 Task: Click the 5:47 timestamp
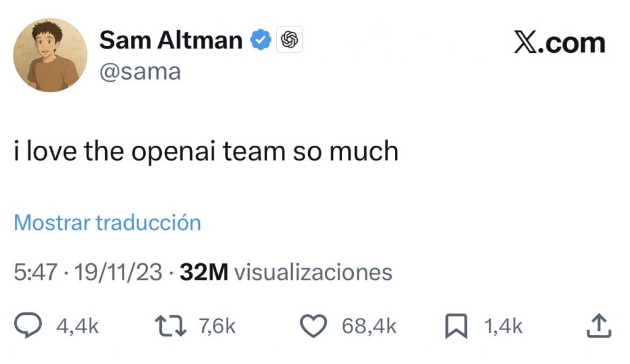coord(37,272)
